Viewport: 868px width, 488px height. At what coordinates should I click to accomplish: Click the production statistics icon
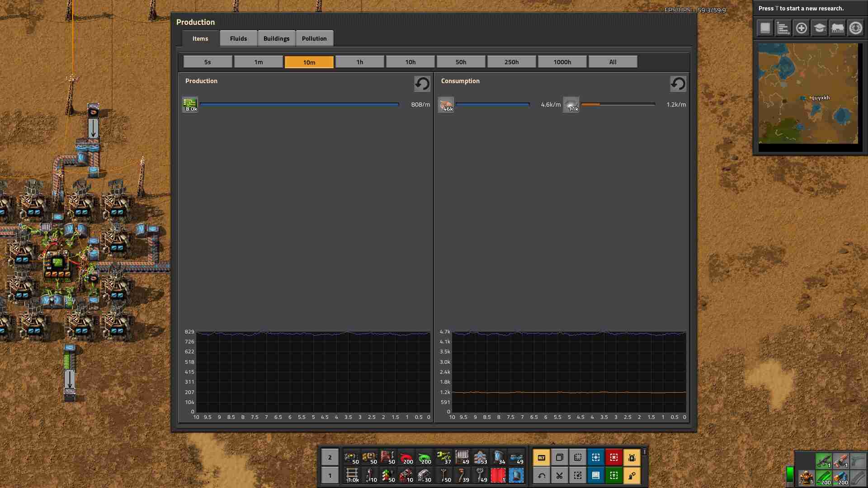[783, 28]
